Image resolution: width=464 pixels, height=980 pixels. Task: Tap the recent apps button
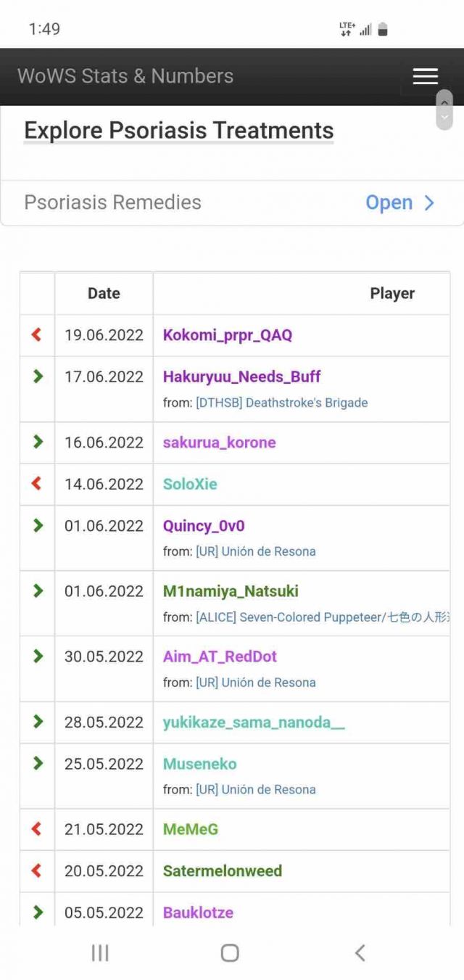(100, 952)
